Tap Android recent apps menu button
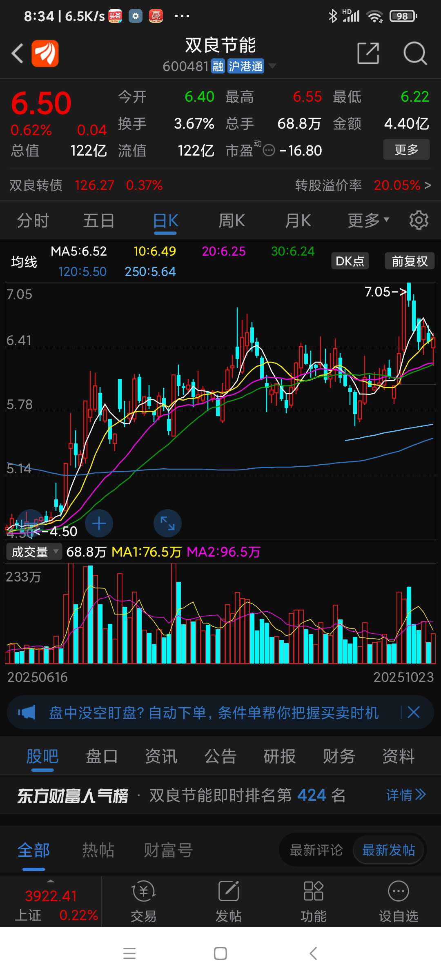The height and width of the screenshot is (980, 441). [x=129, y=953]
